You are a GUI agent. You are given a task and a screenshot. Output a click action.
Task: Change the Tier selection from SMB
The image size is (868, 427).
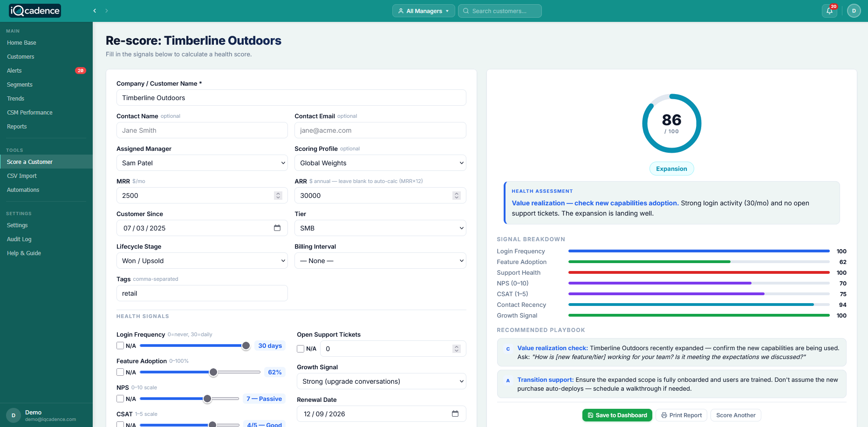pos(380,228)
